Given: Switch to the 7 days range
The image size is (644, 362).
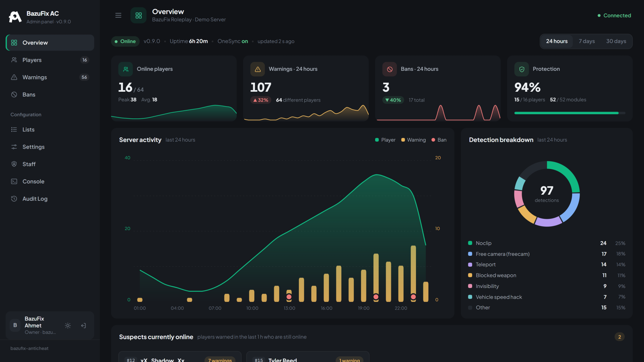Looking at the screenshot, I should [587, 41].
